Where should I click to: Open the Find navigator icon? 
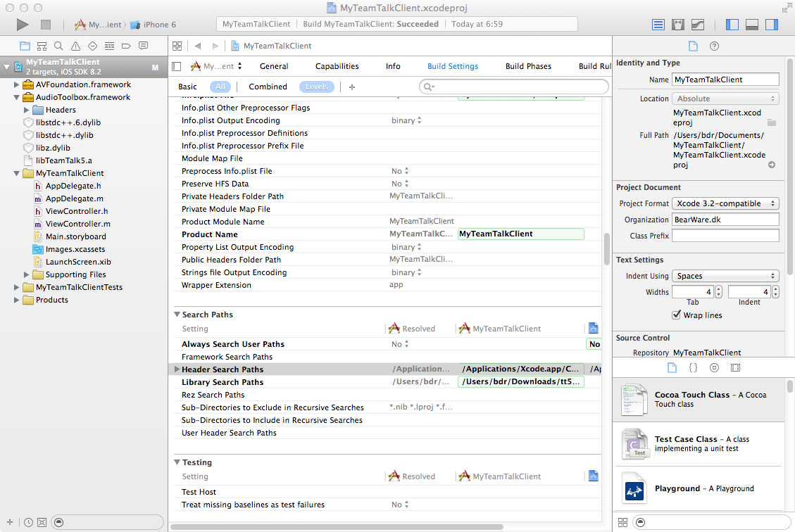tap(58, 46)
